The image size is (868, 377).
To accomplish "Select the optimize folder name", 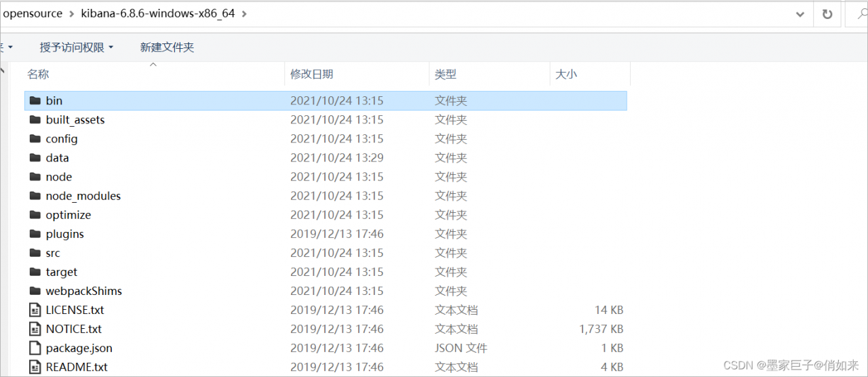I will [x=68, y=214].
